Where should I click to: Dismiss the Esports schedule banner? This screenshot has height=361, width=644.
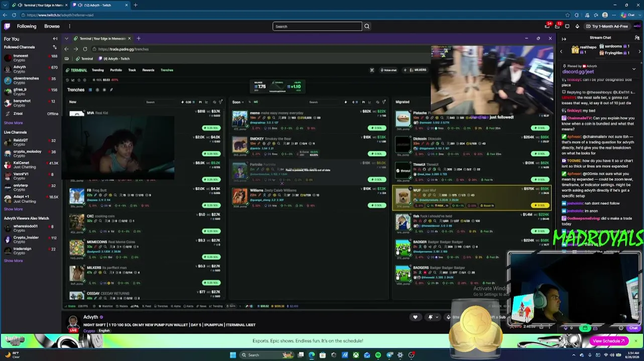point(635,341)
